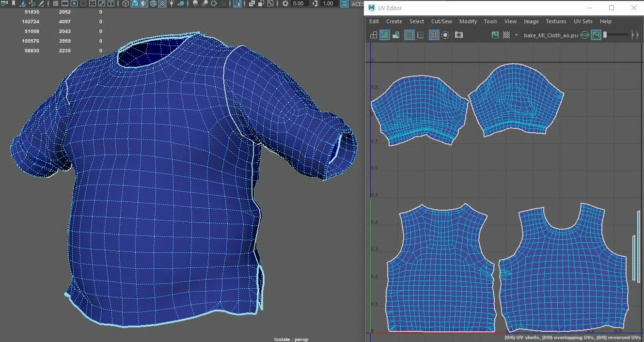This screenshot has width=644, height=342.
Task: Toggle checker map display in UV Editor
Action: (506, 35)
